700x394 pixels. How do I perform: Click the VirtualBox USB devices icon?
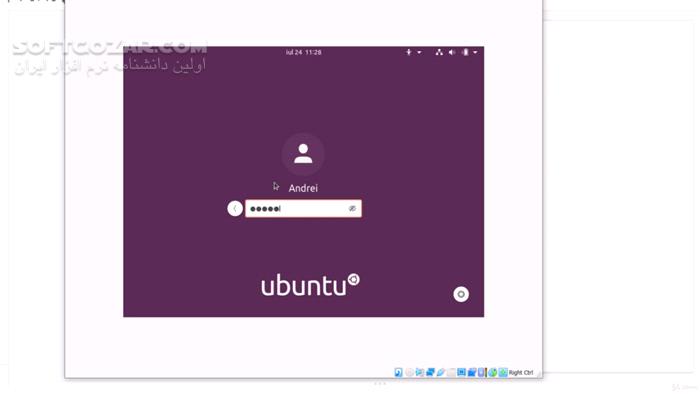(x=441, y=372)
